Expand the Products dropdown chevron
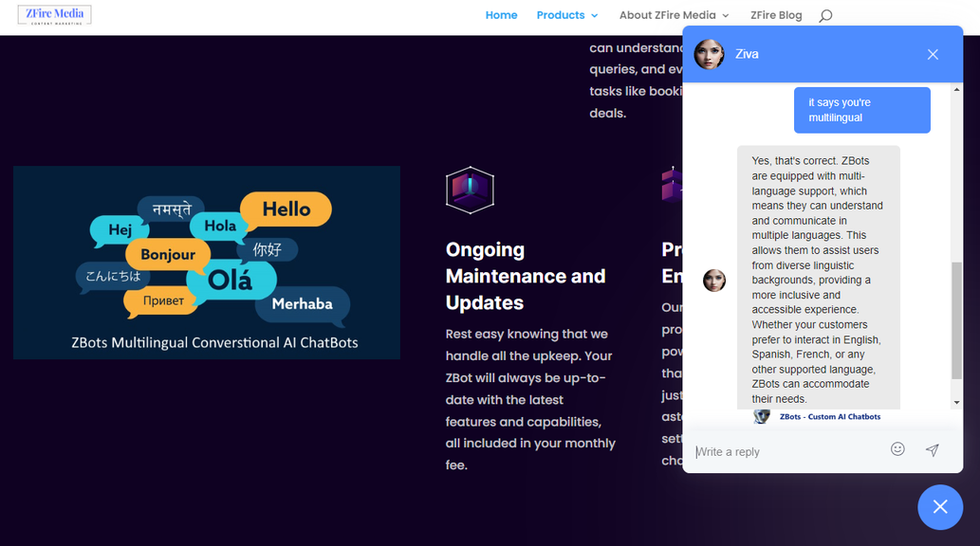This screenshot has width=980, height=546. [595, 15]
